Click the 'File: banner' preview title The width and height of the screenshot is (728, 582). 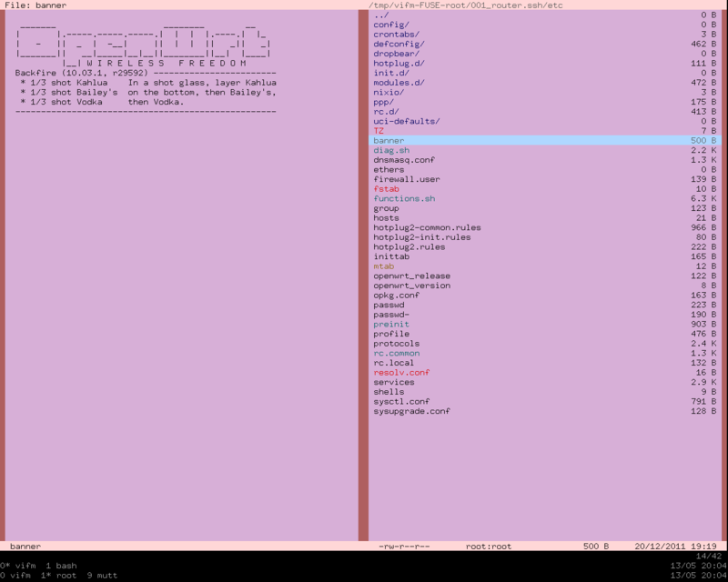pos(35,5)
